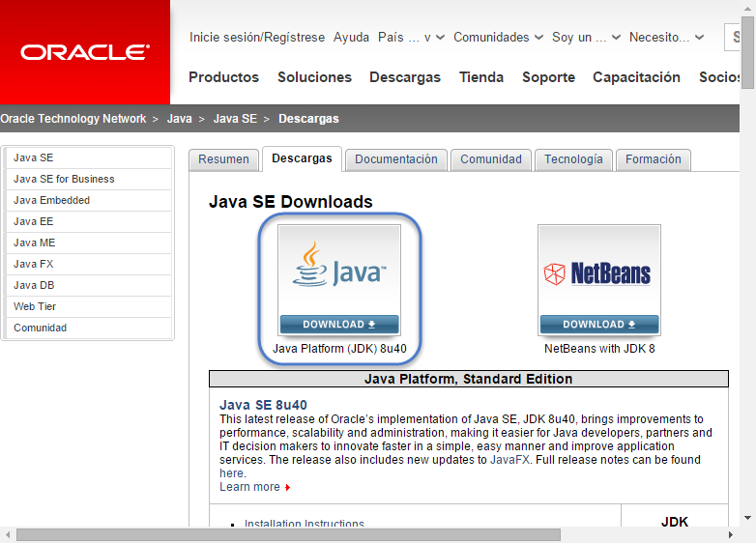Expand the País dropdown

(x=411, y=37)
